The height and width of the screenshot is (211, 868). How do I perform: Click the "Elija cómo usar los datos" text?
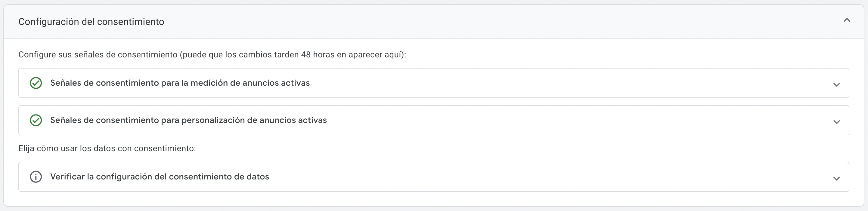tap(107, 148)
